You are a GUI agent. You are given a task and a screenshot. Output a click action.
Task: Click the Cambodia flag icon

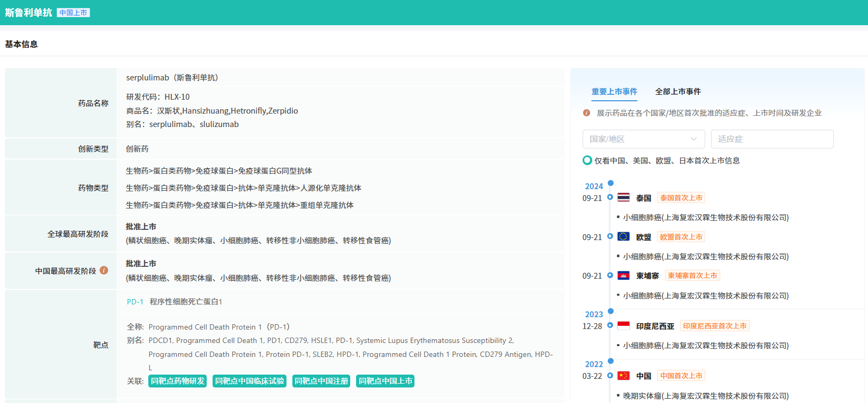tap(623, 276)
